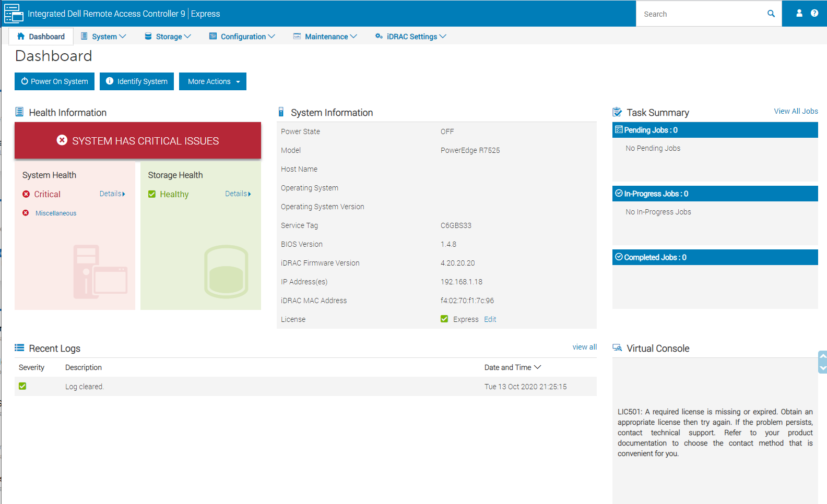Click into the Search input field
Viewport: 827px width, 504px height.
click(700, 14)
